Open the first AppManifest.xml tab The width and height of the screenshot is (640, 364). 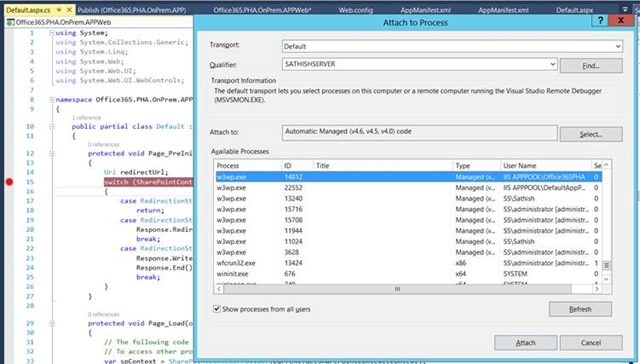tap(426, 10)
